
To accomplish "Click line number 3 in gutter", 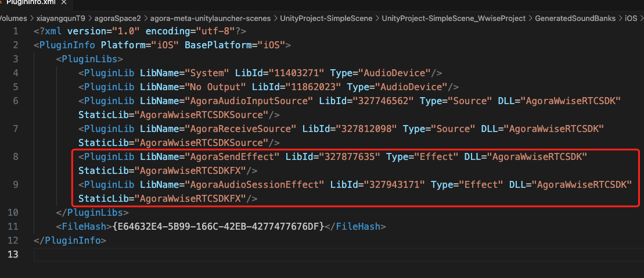I will 16,59.
